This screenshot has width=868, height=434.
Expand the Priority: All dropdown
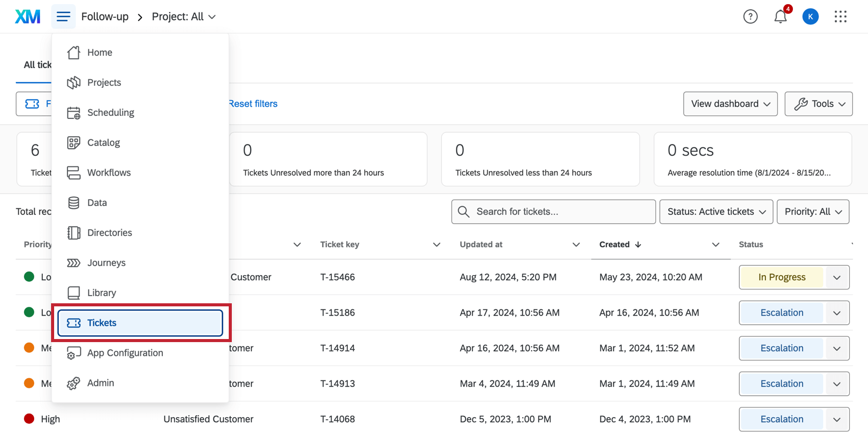click(x=812, y=212)
